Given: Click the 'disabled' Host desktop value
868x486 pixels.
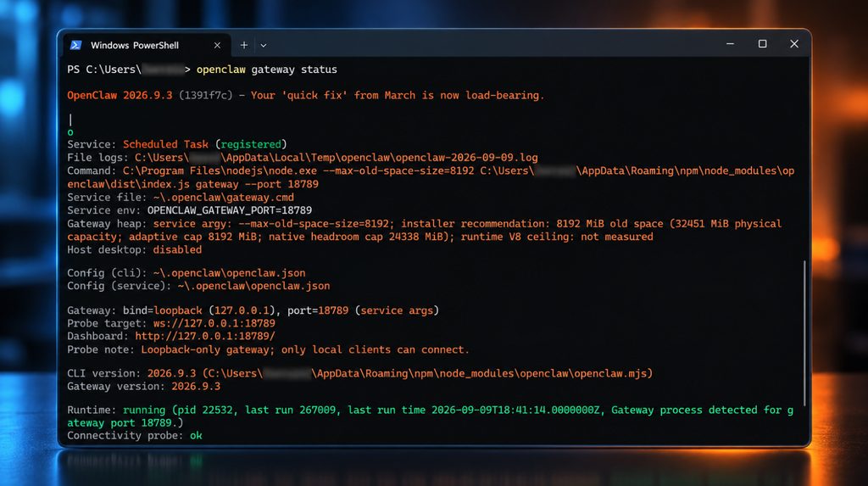Looking at the screenshot, I should 177,250.
